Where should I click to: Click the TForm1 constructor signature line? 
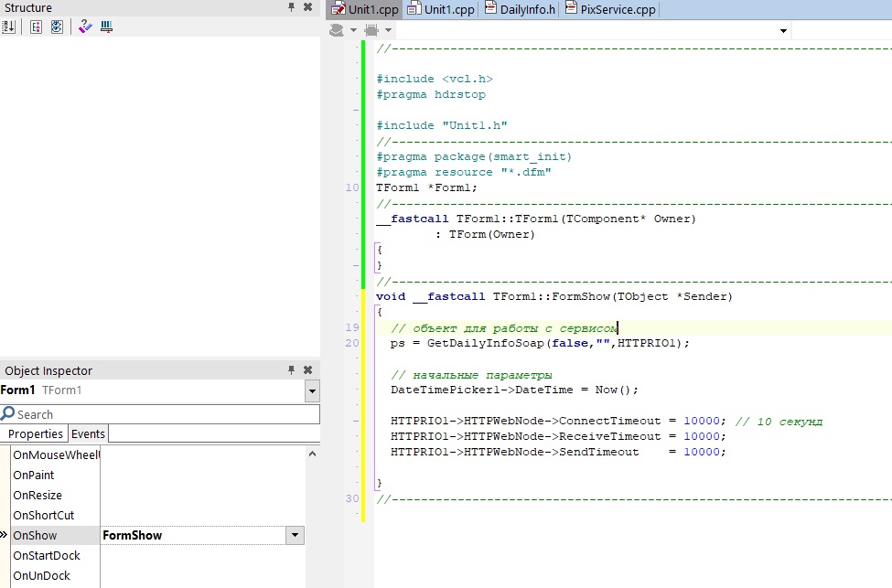[536, 219]
